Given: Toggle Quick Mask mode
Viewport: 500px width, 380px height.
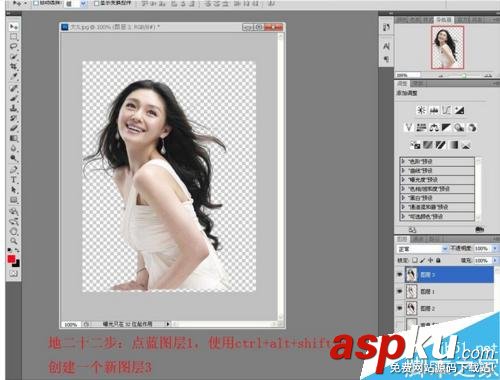Looking at the screenshot, I should click(14, 274).
